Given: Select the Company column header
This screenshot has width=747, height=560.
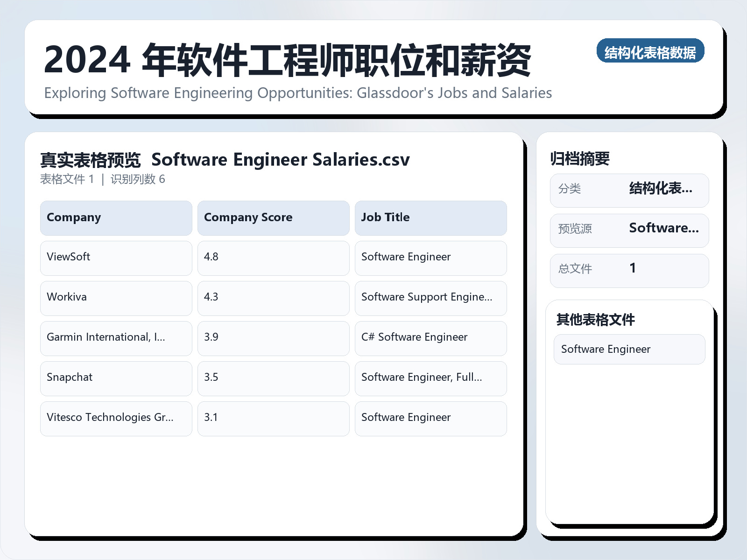Looking at the screenshot, I should [x=116, y=217].
